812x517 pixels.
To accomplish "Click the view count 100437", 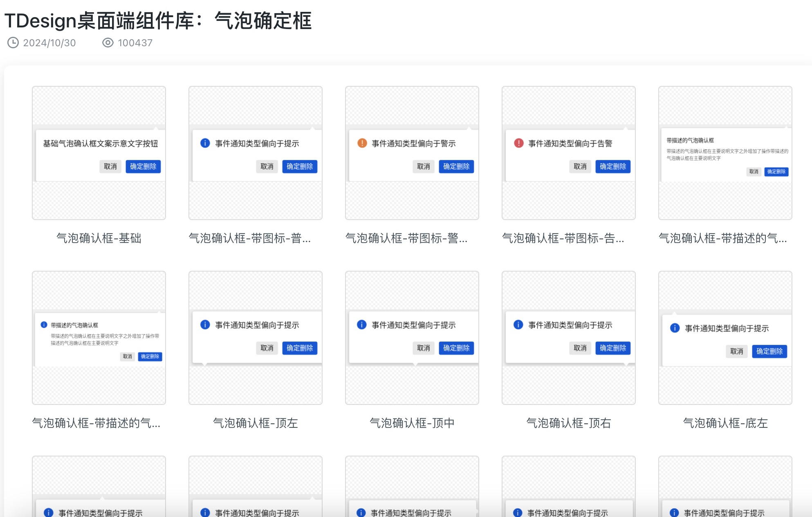I will [135, 43].
